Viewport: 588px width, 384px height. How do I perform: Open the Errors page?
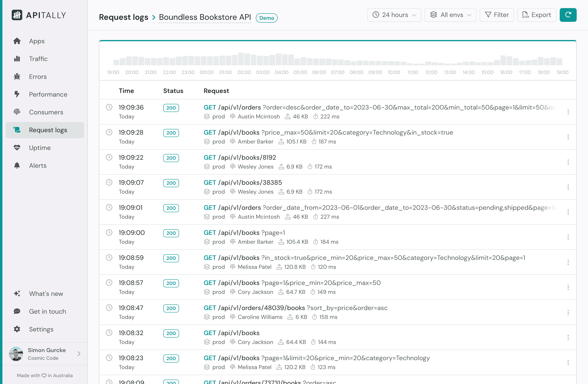pyautogui.click(x=37, y=77)
